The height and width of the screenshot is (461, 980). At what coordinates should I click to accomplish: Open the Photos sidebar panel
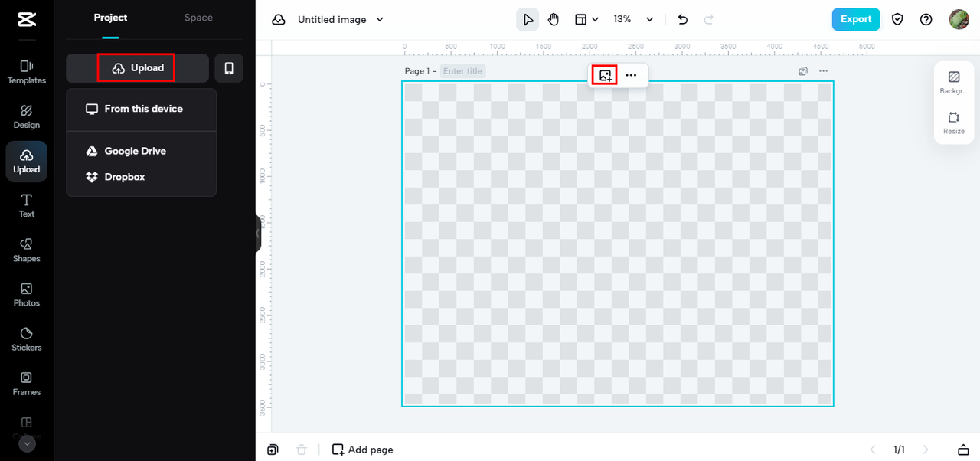coord(27,294)
